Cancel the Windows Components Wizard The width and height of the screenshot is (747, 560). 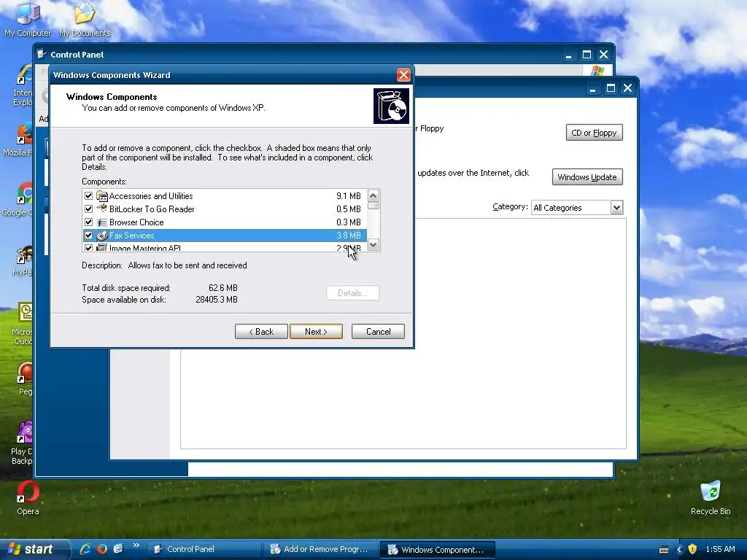[x=378, y=332]
